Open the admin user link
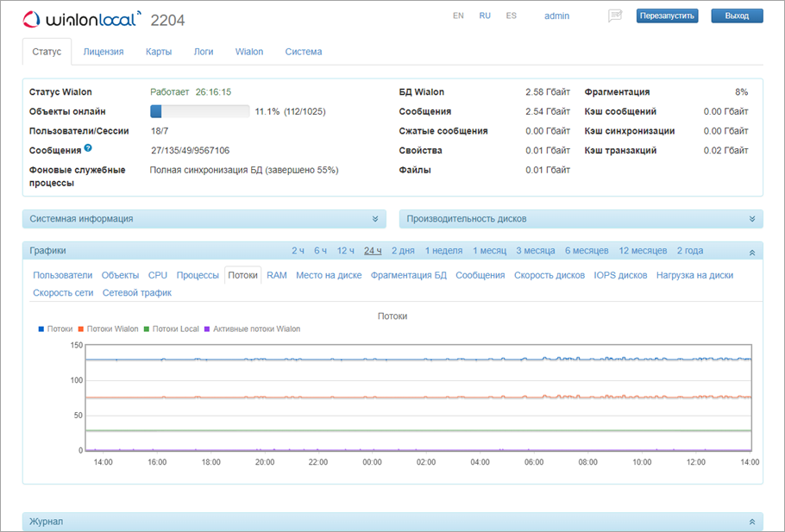Screen dimensions: 785x532 pos(556,16)
